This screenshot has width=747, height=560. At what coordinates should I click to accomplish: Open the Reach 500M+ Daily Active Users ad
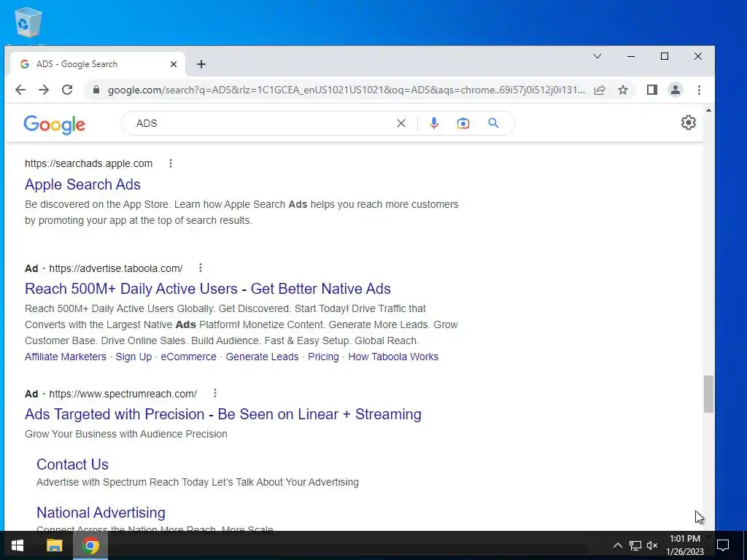coord(208,289)
